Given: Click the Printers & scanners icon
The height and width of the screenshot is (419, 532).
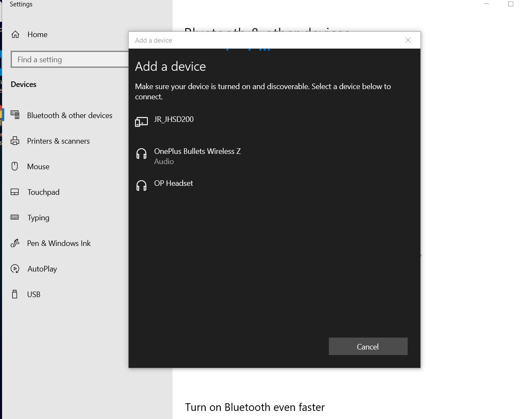Looking at the screenshot, I should (15, 141).
